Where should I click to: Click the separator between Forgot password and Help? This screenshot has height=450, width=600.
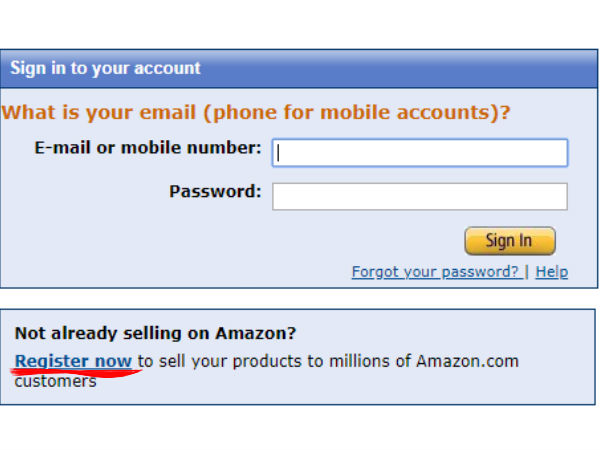click(x=528, y=272)
